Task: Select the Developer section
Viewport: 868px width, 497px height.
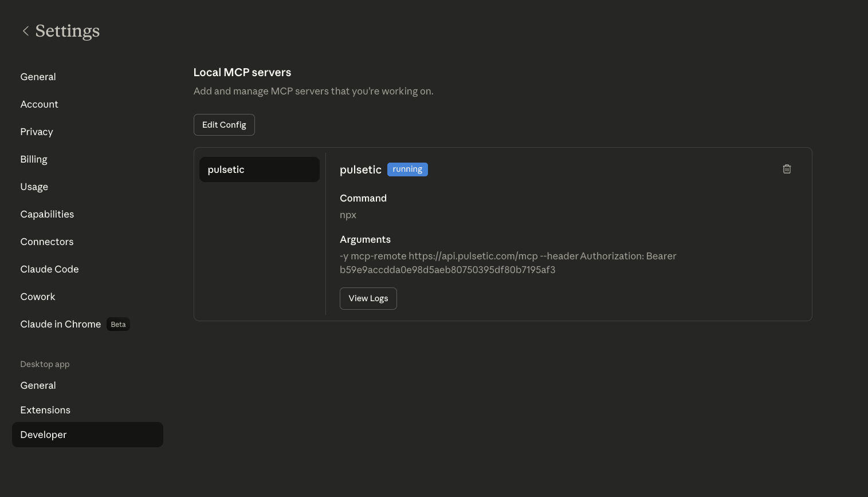Action: (x=88, y=435)
